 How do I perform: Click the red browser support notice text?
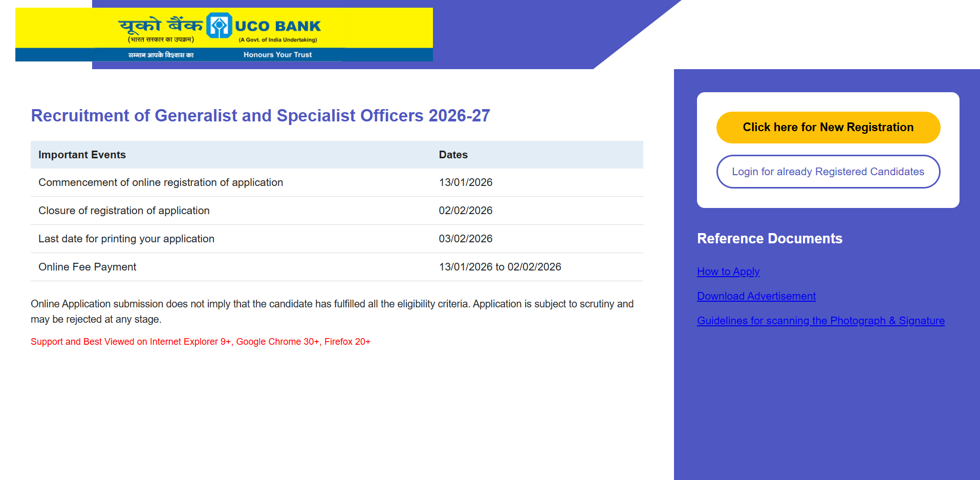click(200, 341)
